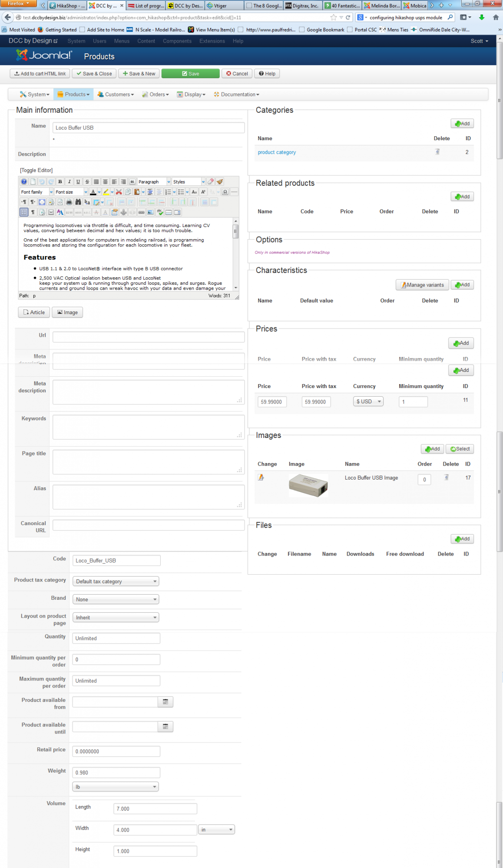The image size is (503, 868).
Task: Toggle show paragraph characters icon
Action: [33, 212]
